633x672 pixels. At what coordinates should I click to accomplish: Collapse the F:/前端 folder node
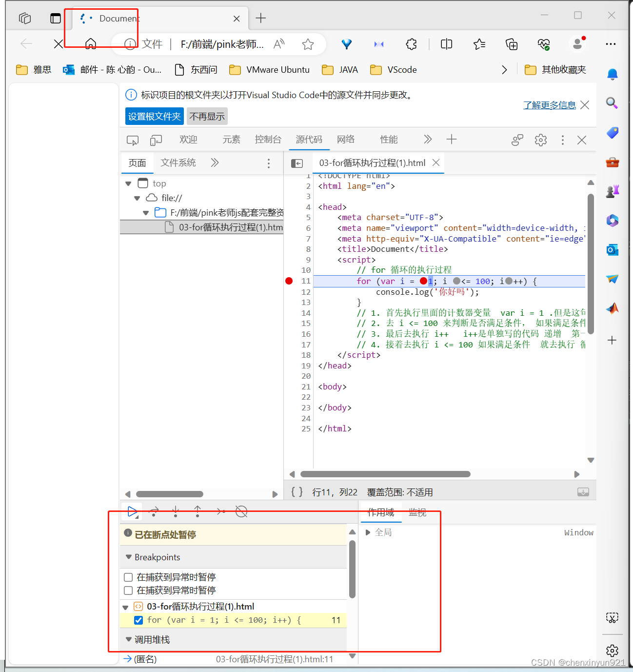coord(146,213)
